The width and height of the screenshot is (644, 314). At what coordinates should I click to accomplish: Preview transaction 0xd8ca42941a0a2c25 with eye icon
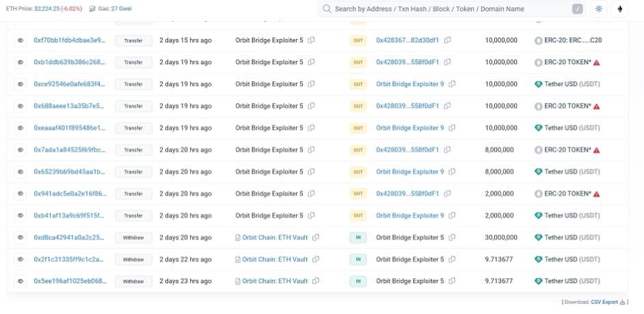pos(21,238)
